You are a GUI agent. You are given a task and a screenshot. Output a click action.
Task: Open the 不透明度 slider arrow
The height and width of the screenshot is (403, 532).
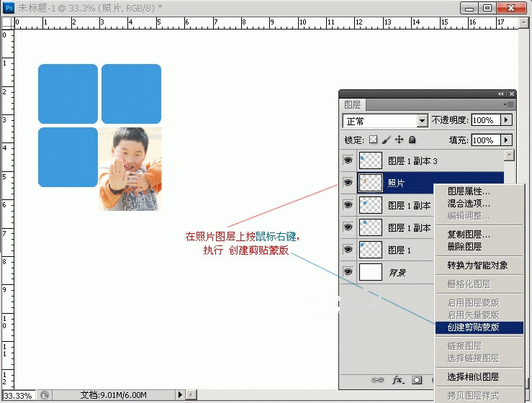point(506,120)
